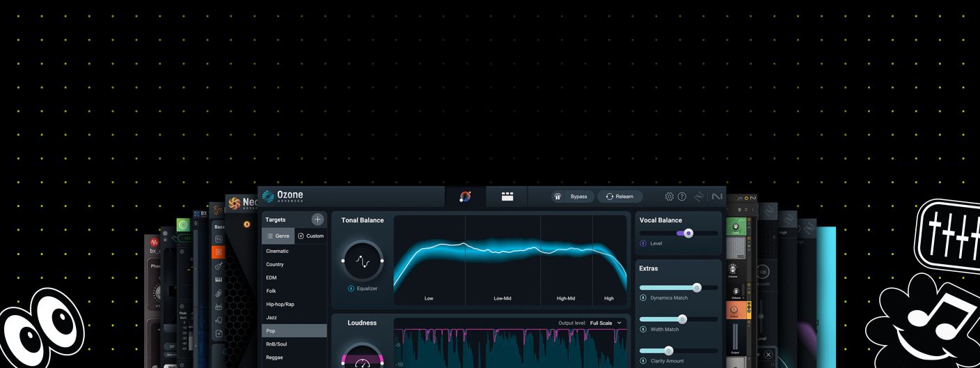
Task: Switch to the module chain view tab
Action: [x=507, y=197]
